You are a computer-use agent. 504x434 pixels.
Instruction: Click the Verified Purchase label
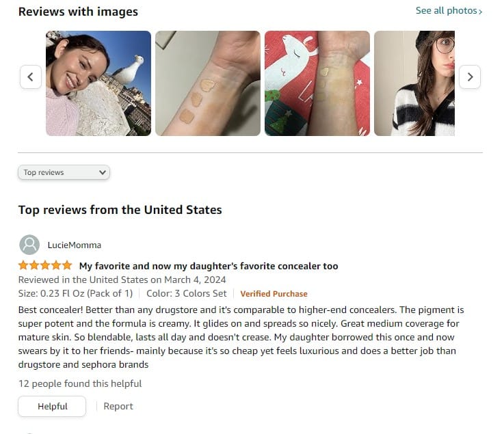coord(274,294)
